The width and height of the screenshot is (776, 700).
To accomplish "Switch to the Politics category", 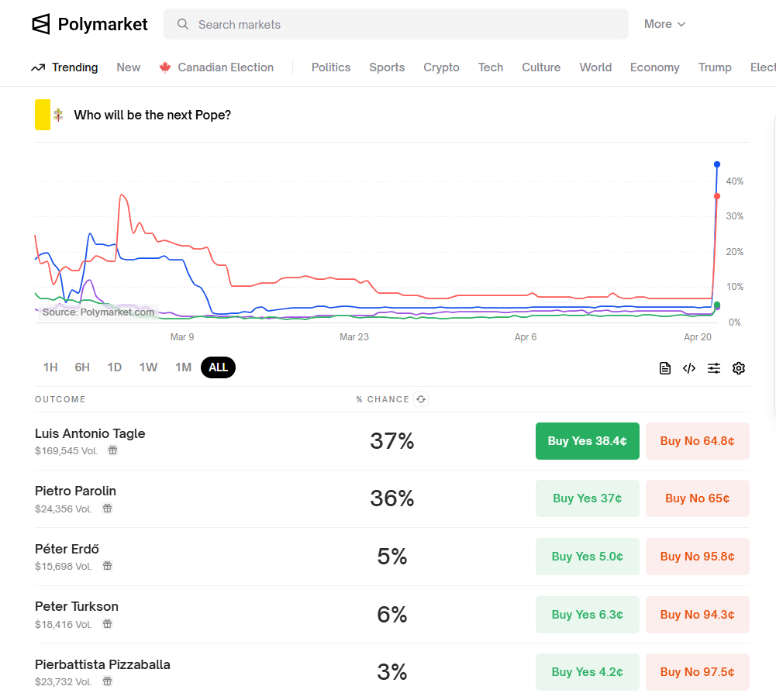I will tap(331, 67).
